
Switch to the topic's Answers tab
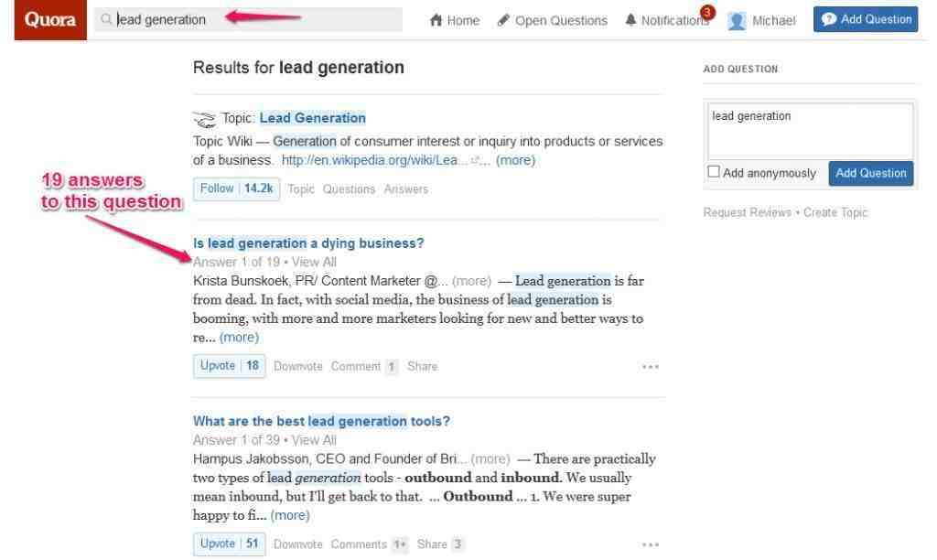(405, 188)
